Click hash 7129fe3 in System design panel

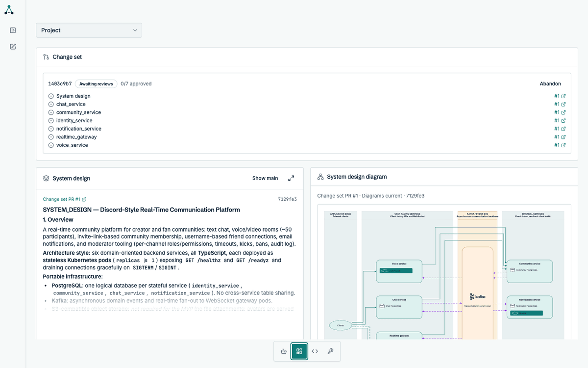pos(287,199)
